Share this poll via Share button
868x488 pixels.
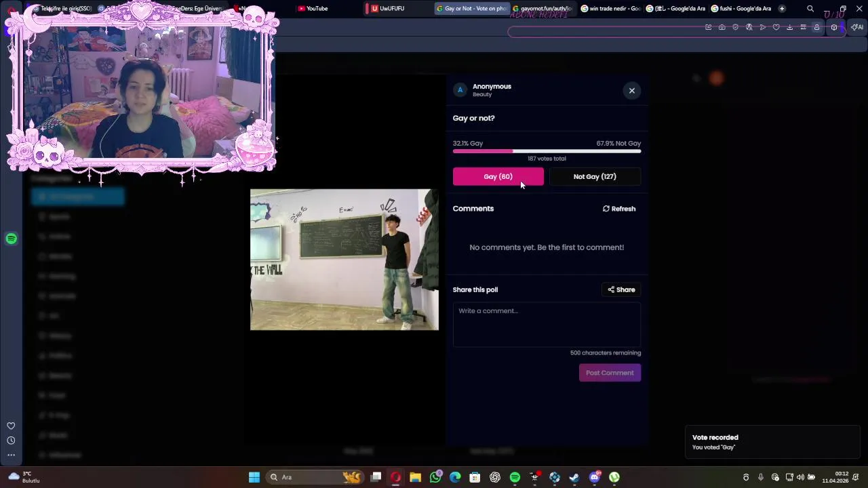click(621, 289)
